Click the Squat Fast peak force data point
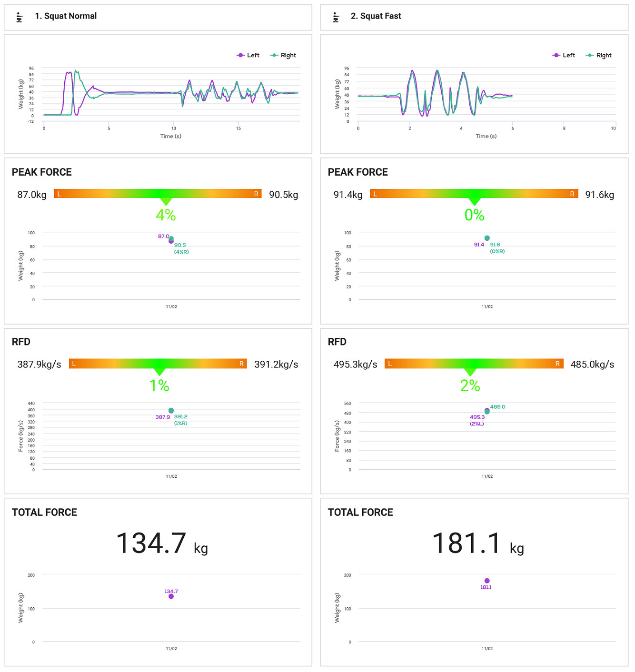 pyautogui.click(x=487, y=238)
